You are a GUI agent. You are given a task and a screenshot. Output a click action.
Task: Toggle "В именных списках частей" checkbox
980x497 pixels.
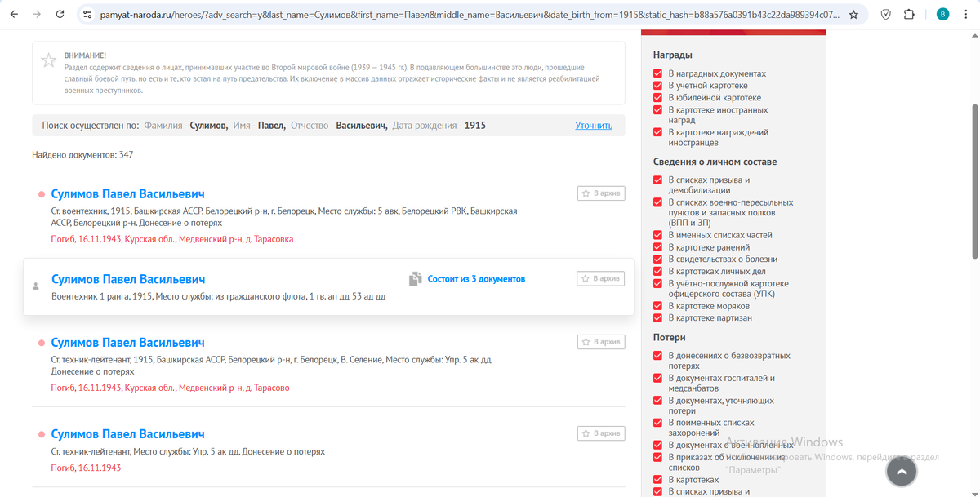tap(658, 235)
